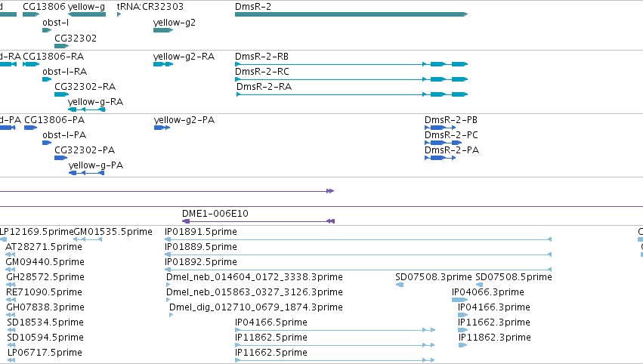Click the tRNA:CR32303 label

pyautogui.click(x=150, y=7)
